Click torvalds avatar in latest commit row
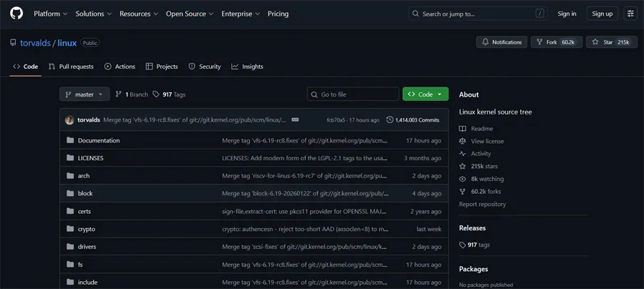 [69, 120]
